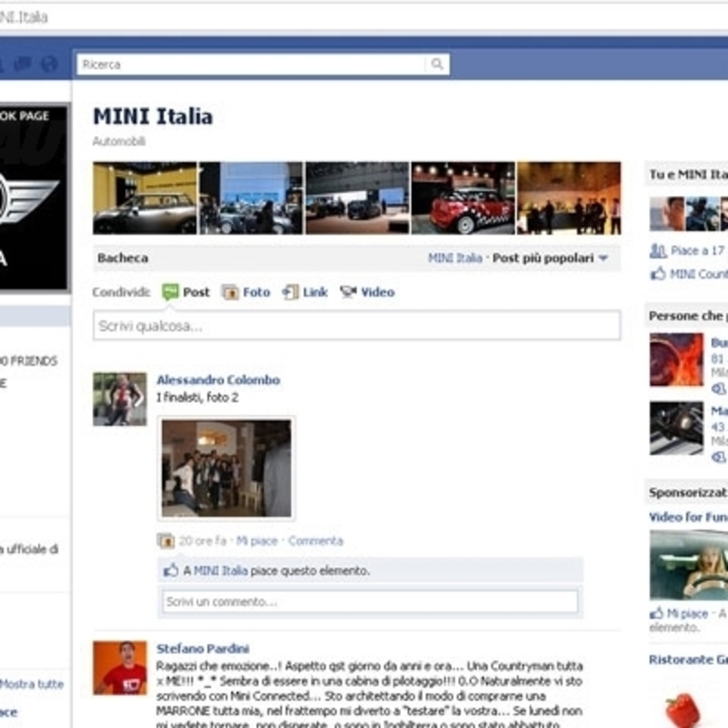The image size is (728, 728).
Task: Click the Post speech bubble icon
Action: coord(170,292)
